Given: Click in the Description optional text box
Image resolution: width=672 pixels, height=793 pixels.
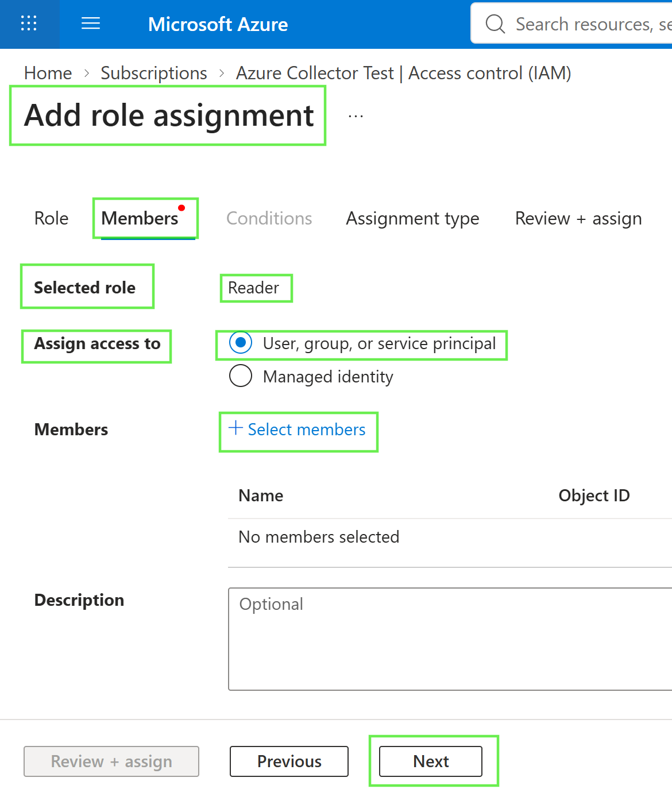Looking at the screenshot, I should pos(450,639).
